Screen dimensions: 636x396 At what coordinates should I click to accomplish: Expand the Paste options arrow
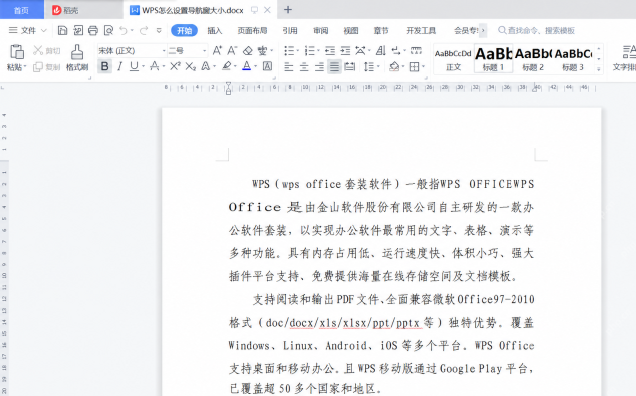[25, 67]
